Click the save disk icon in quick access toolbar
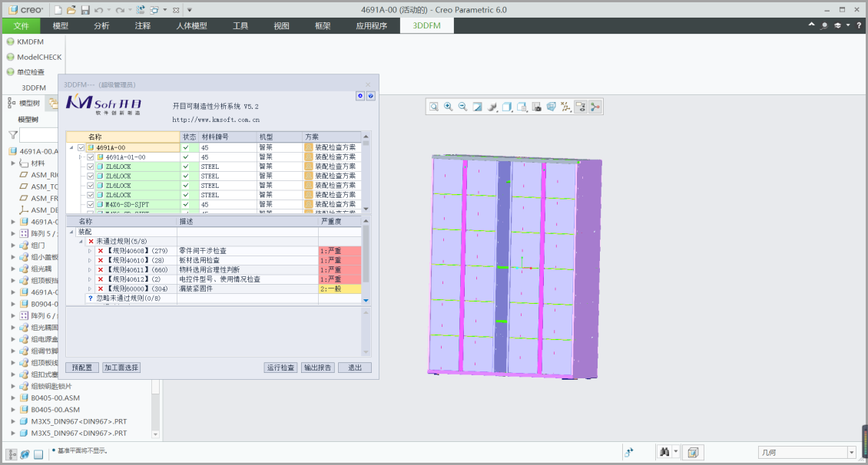This screenshot has width=868, height=465. (85, 9)
